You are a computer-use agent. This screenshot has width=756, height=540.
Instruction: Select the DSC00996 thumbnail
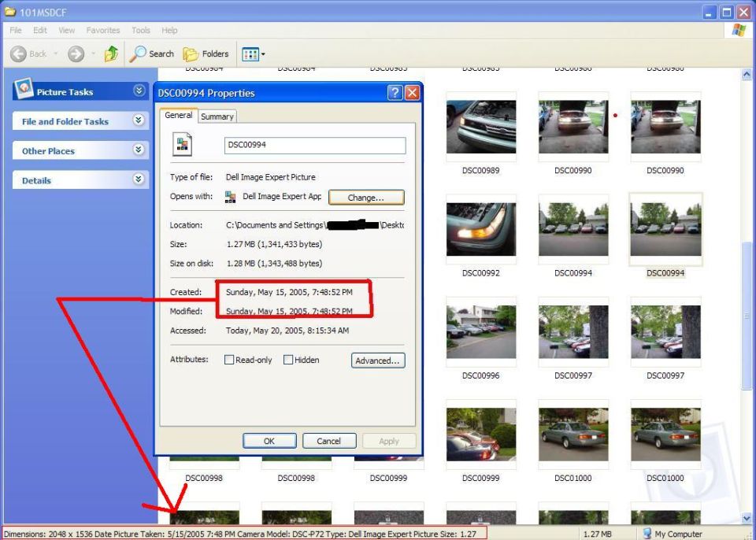coord(481,332)
